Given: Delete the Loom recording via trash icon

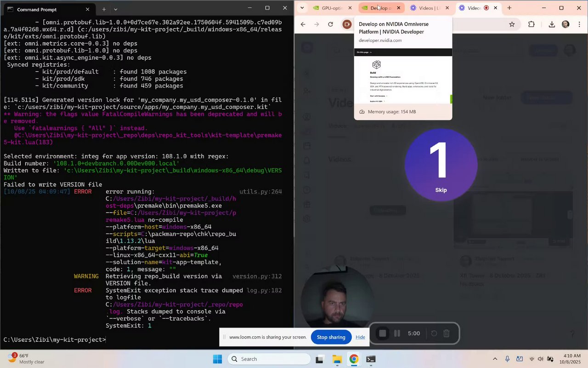Looking at the screenshot, I should (x=447, y=333).
